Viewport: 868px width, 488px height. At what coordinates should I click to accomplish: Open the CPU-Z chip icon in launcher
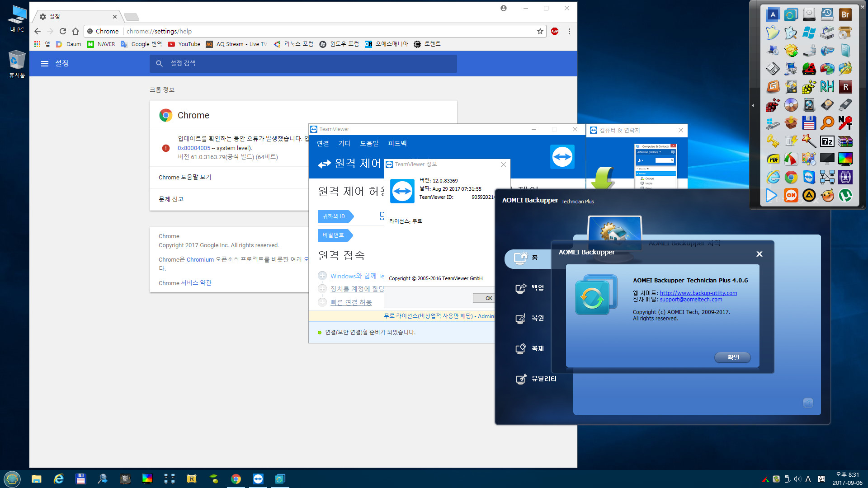[845, 177]
